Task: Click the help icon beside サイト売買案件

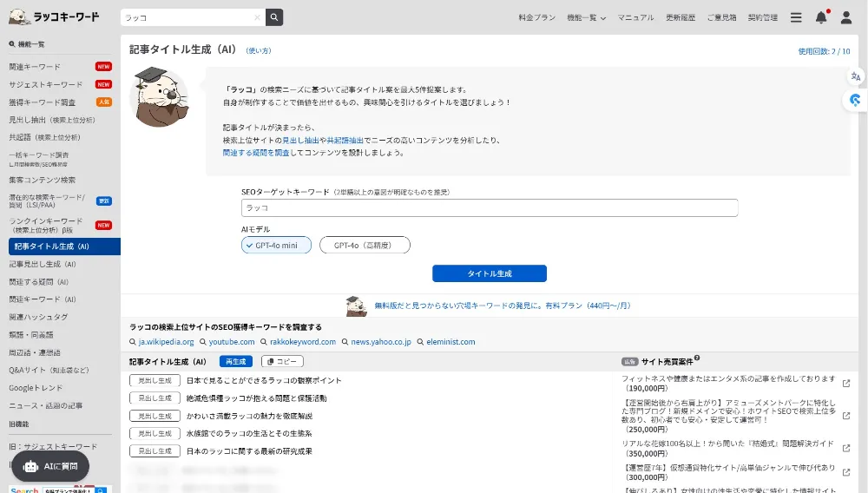Action: 697,358
